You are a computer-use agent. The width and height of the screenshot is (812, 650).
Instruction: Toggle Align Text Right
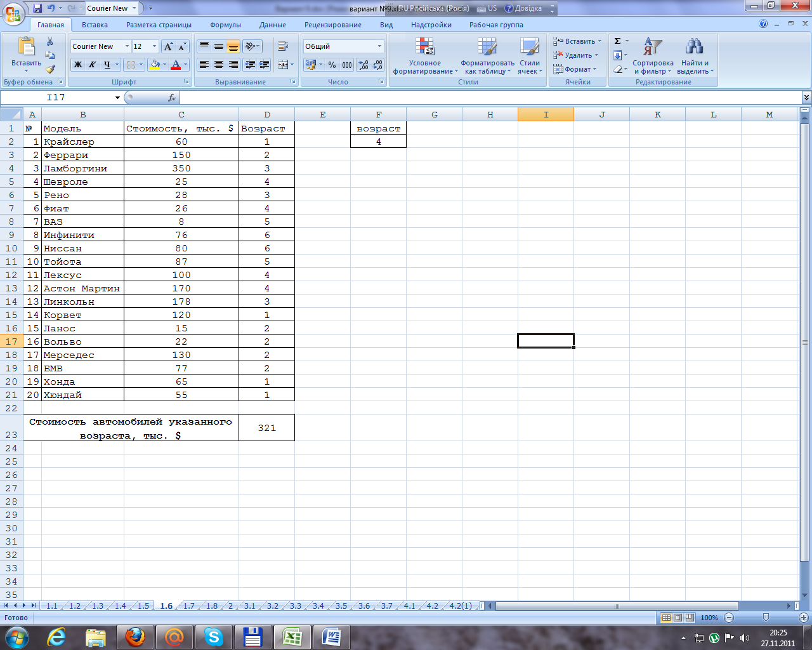tap(233, 65)
